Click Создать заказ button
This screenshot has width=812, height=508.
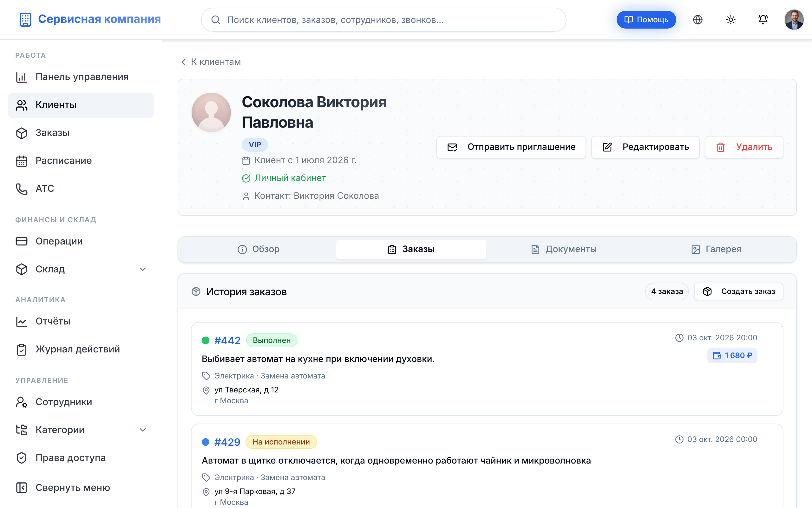point(738,292)
